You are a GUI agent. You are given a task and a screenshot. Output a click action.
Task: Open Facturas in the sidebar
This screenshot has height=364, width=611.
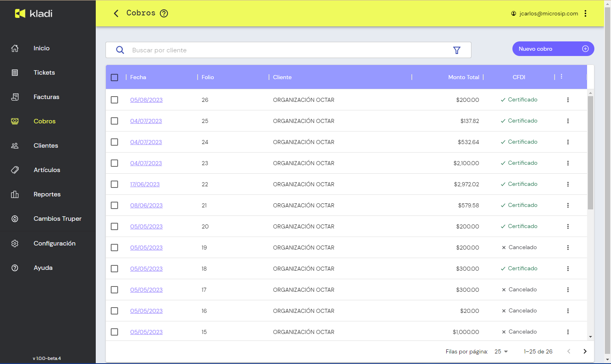pos(46,97)
